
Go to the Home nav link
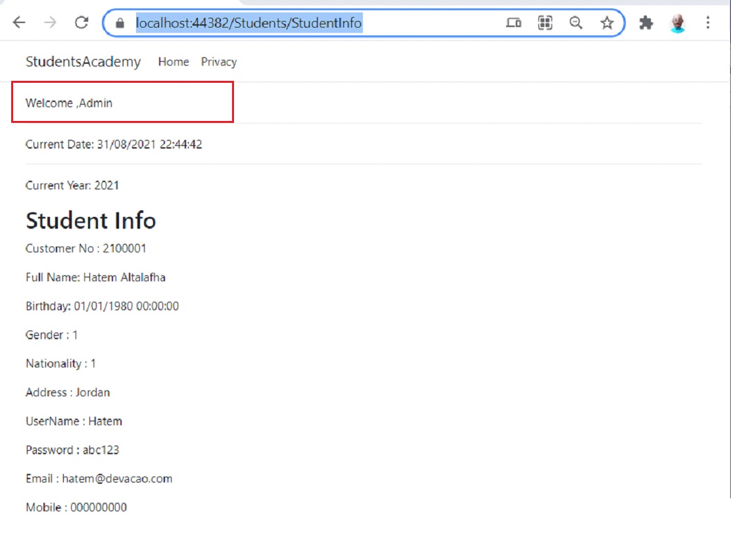click(x=174, y=62)
